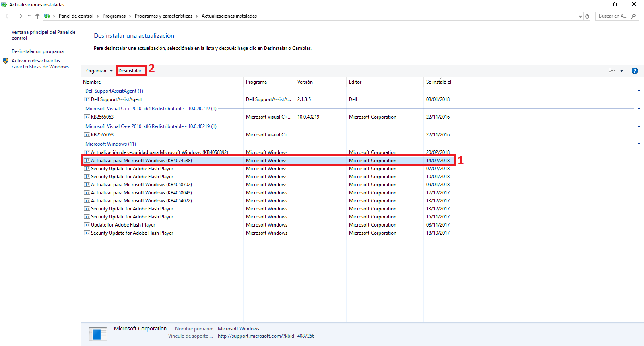Sort by the Versión column header

(320, 82)
